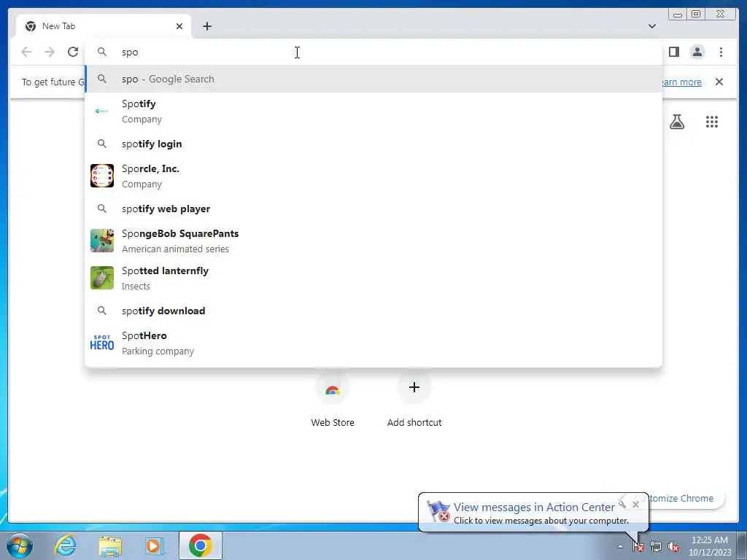Screen dimensions: 747x560
Task: Open Windows Explorer from the taskbar
Action: 110,545
